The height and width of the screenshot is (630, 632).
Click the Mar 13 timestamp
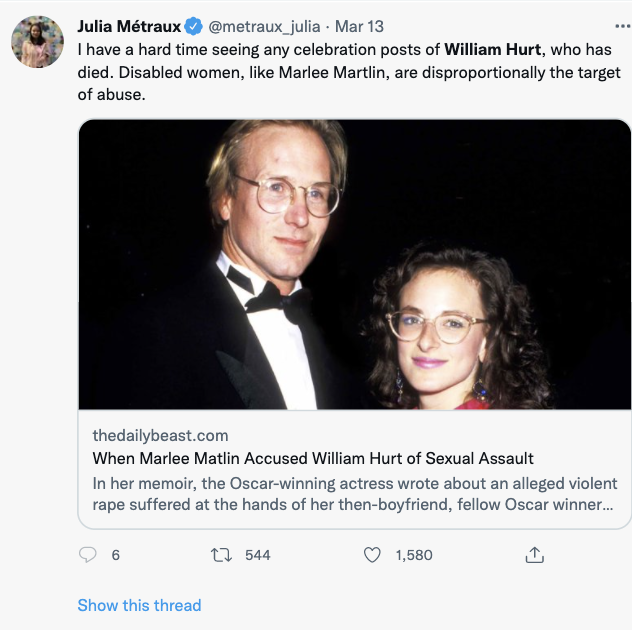(359, 26)
